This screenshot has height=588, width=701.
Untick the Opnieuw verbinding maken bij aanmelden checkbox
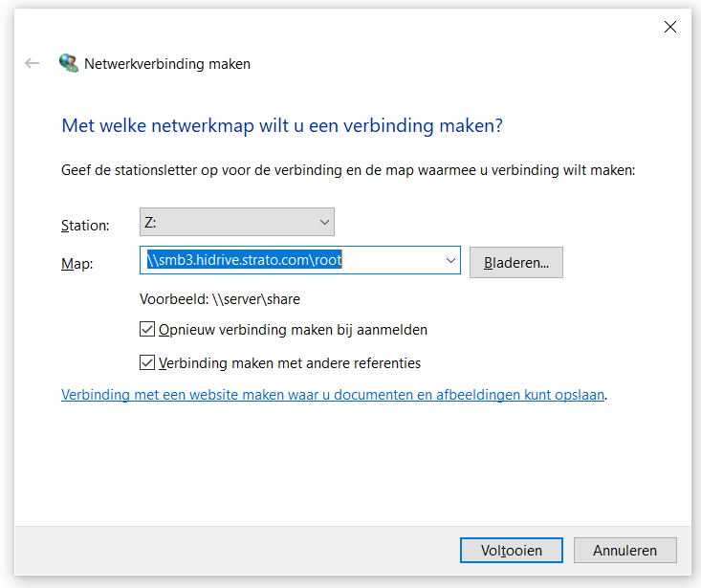pos(147,330)
